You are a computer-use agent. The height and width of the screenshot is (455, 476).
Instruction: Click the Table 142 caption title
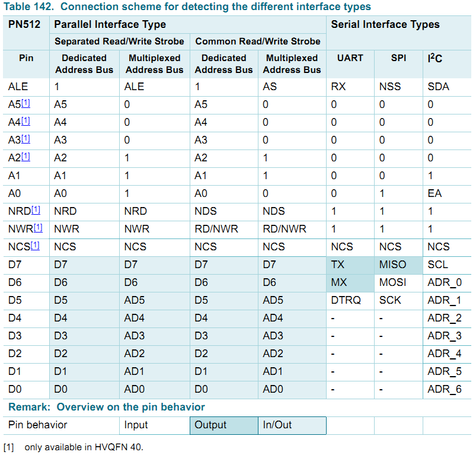tap(187, 7)
